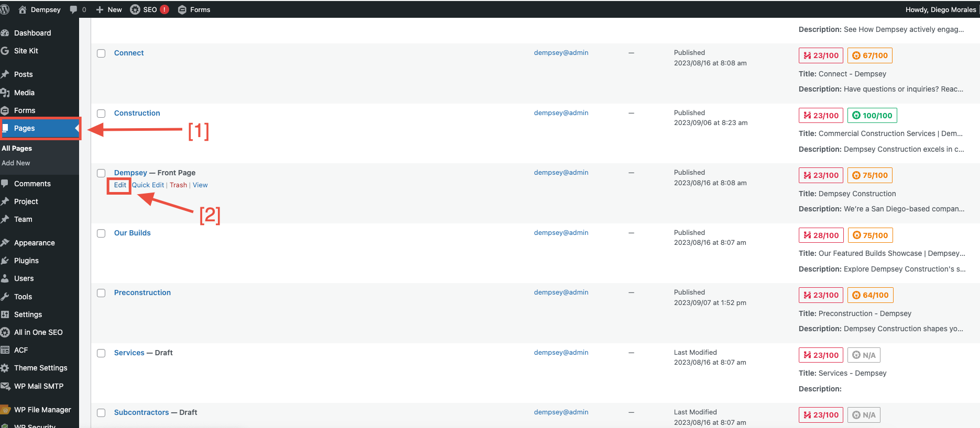
Task: Click the Media icon in sidebar
Action: click(5, 93)
